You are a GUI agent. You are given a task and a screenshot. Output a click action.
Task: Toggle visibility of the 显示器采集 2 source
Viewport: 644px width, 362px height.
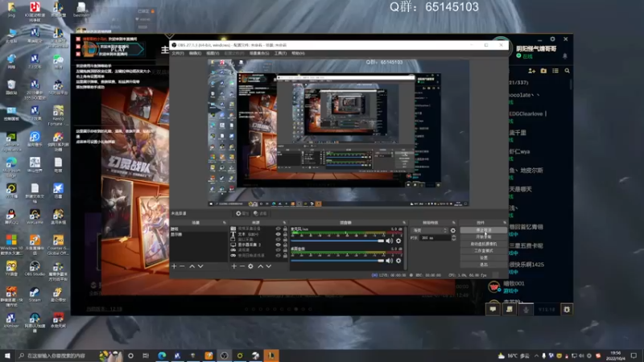coord(278,245)
